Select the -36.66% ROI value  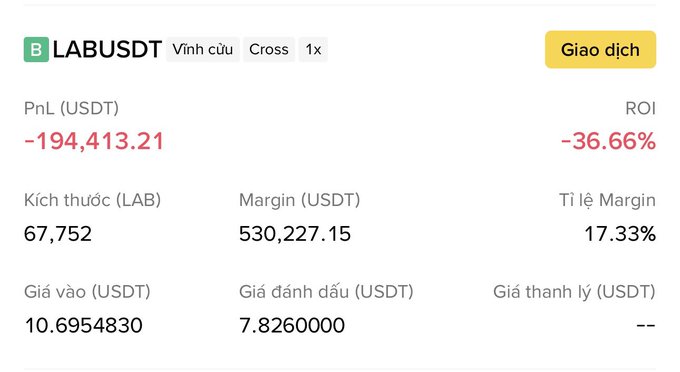point(608,141)
